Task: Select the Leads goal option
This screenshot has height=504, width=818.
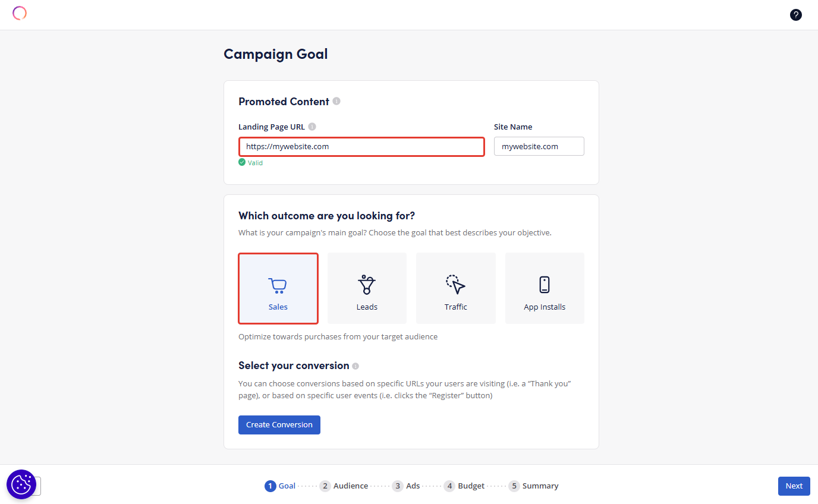Action: (x=367, y=289)
